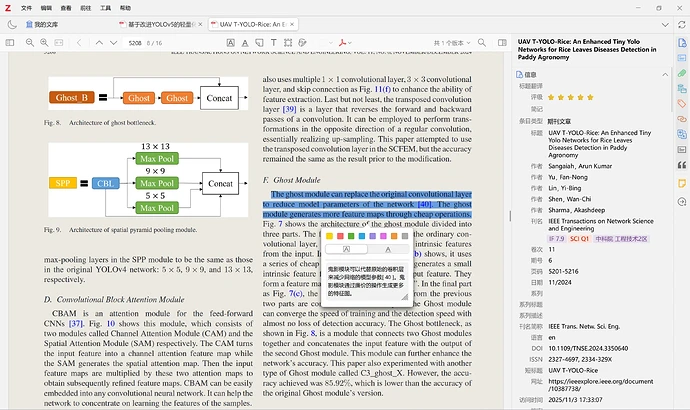Go back with the left chevron arrow
Screen dimensions: 690x410
(x=79, y=43)
